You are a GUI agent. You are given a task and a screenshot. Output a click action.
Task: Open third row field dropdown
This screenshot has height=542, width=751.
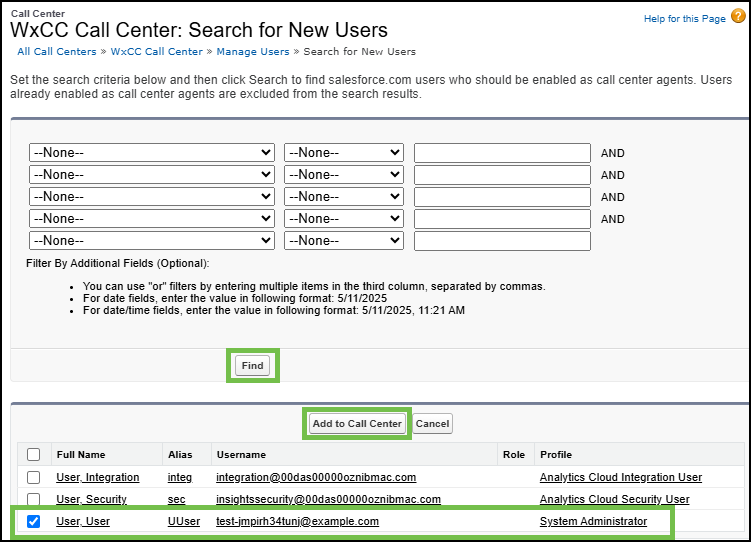pyautogui.click(x=152, y=197)
